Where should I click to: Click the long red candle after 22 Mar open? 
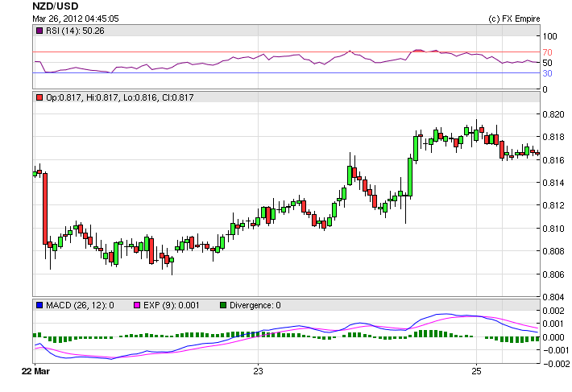[x=45, y=208]
